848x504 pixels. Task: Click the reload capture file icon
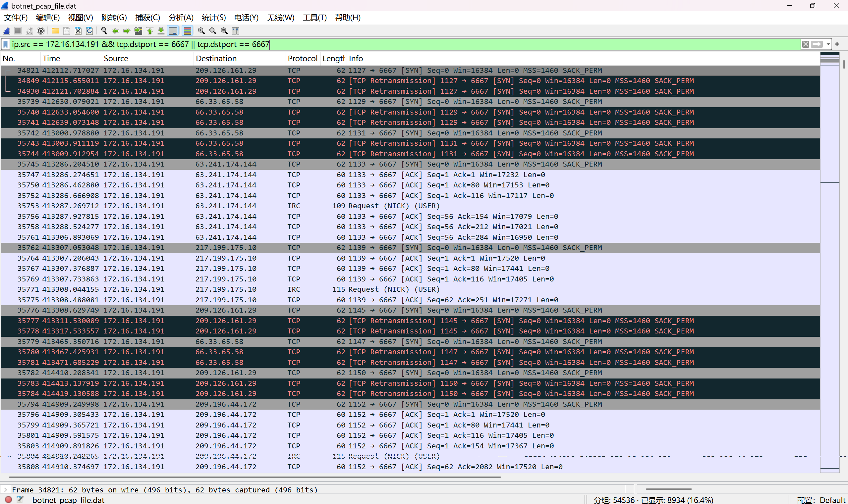pos(89,31)
